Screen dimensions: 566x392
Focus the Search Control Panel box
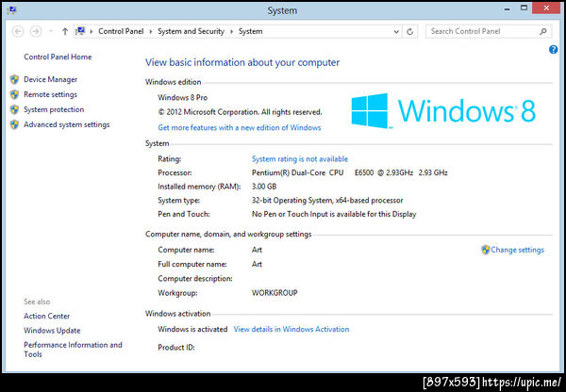(x=489, y=31)
